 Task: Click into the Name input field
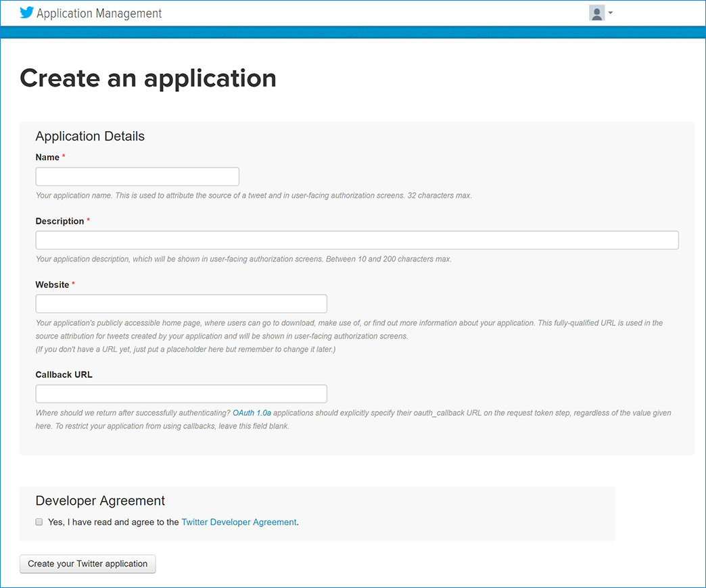[x=137, y=176]
